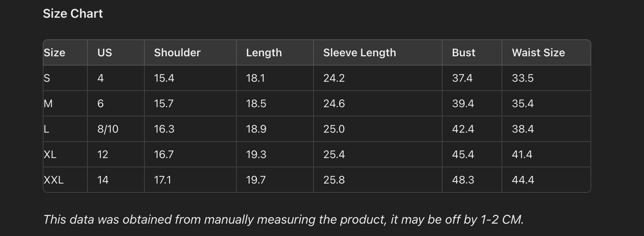644x236 pixels.
Task: Select the Length column header
Action: click(x=264, y=53)
